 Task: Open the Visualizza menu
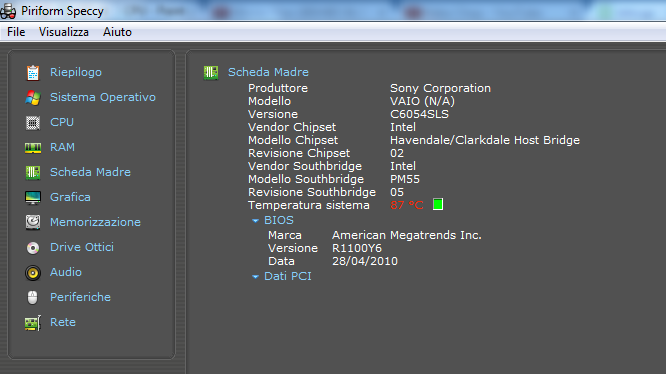64,32
